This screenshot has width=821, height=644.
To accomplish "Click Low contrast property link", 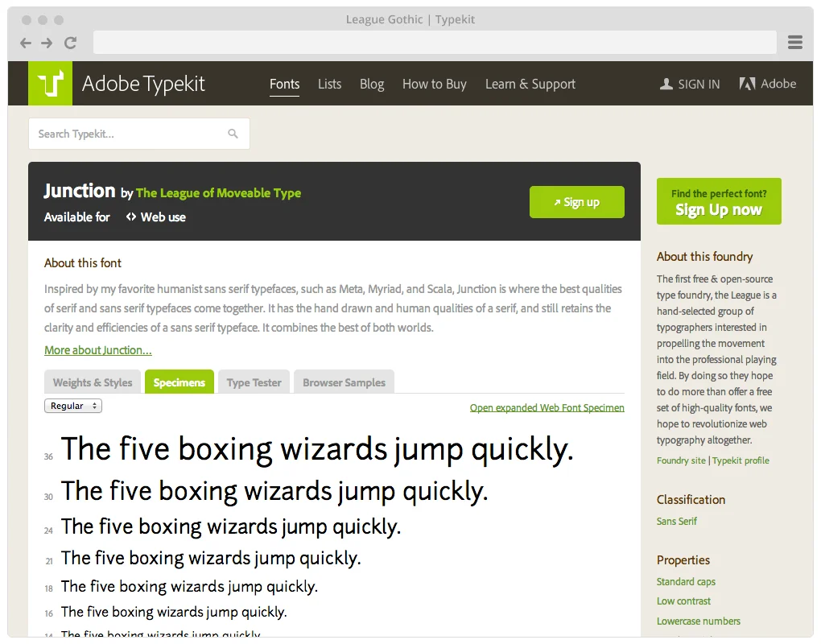I will pyautogui.click(x=683, y=601).
